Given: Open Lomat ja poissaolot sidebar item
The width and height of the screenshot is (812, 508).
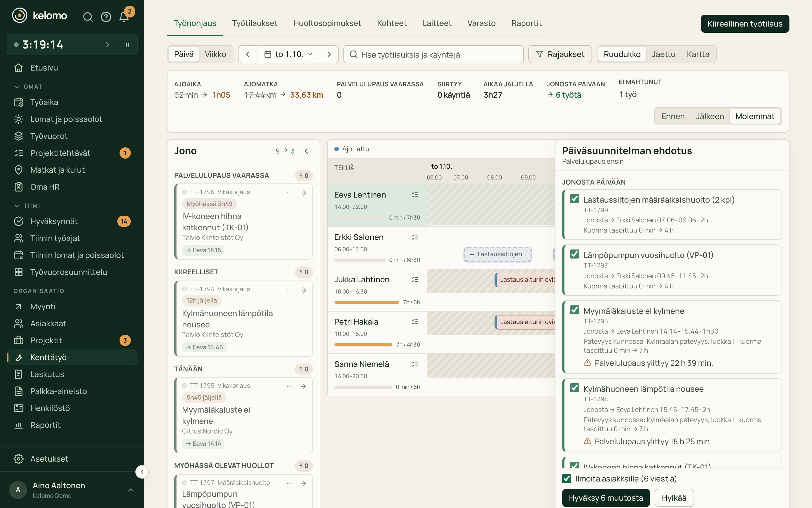Looking at the screenshot, I should [x=72, y=119].
